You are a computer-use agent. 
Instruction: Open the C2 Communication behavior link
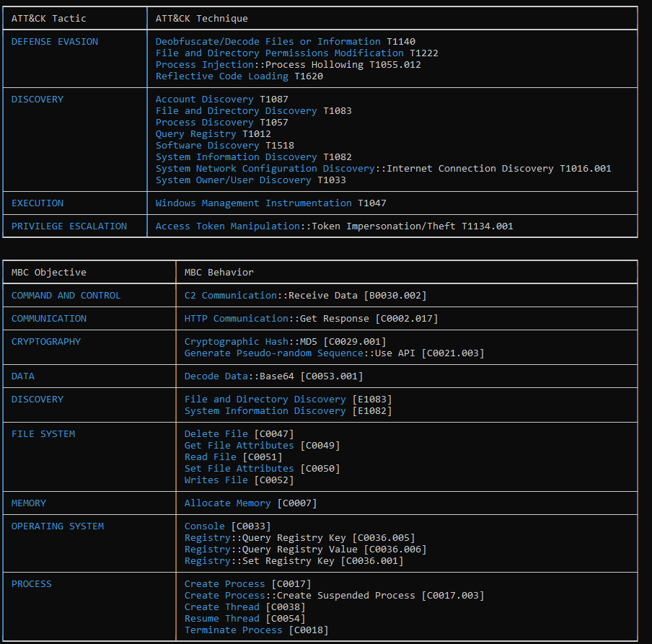coord(230,296)
